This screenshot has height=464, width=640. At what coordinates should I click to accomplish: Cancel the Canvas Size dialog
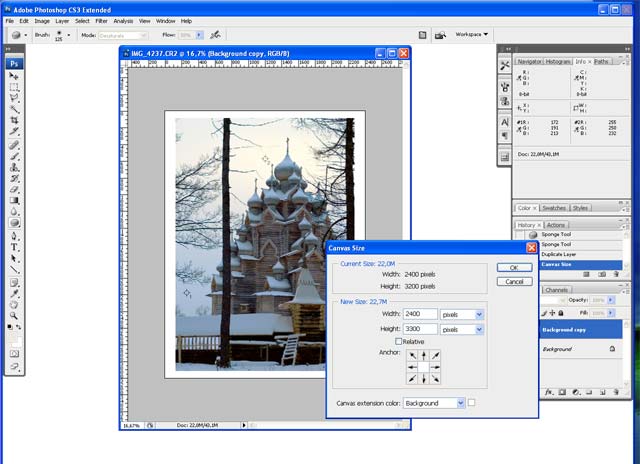[x=514, y=282]
